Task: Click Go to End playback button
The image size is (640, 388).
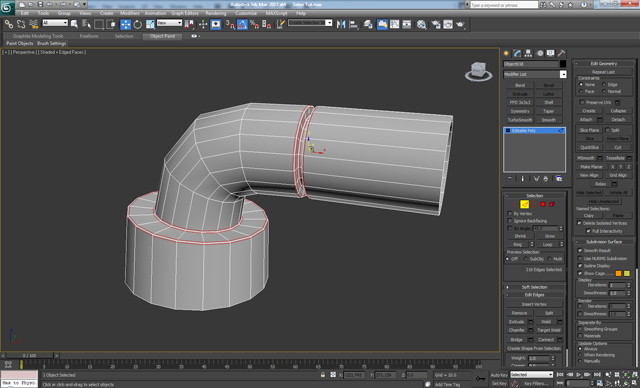Action: coord(597,375)
